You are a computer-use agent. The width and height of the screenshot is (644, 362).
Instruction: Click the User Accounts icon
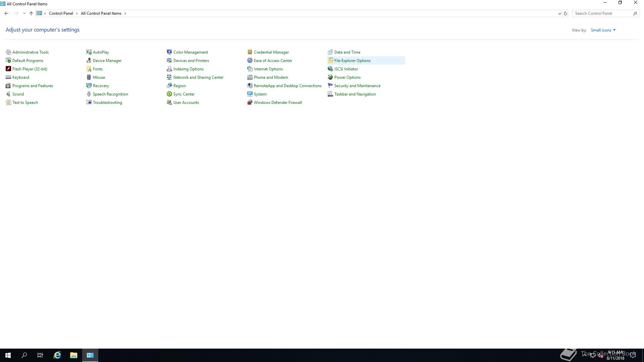pyautogui.click(x=169, y=102)
